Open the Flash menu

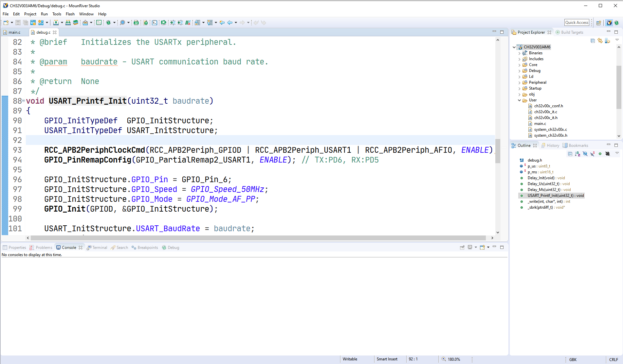coord(70,14)
